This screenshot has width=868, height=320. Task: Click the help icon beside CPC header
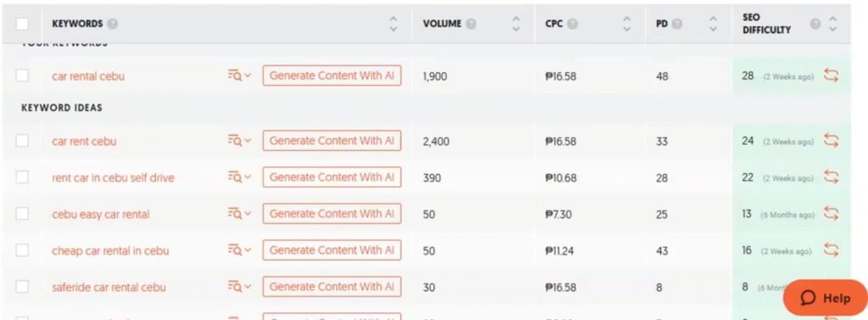click(572, 24)
